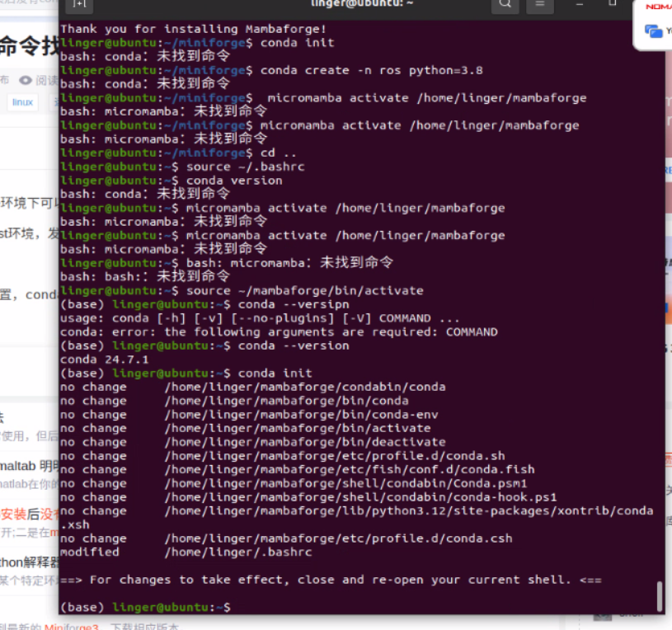This screenshot has height=630, width=672.
Task: Click path '/home/linger/mambaforge/bin/deactivate'
Action: click(x=305, y=442)
